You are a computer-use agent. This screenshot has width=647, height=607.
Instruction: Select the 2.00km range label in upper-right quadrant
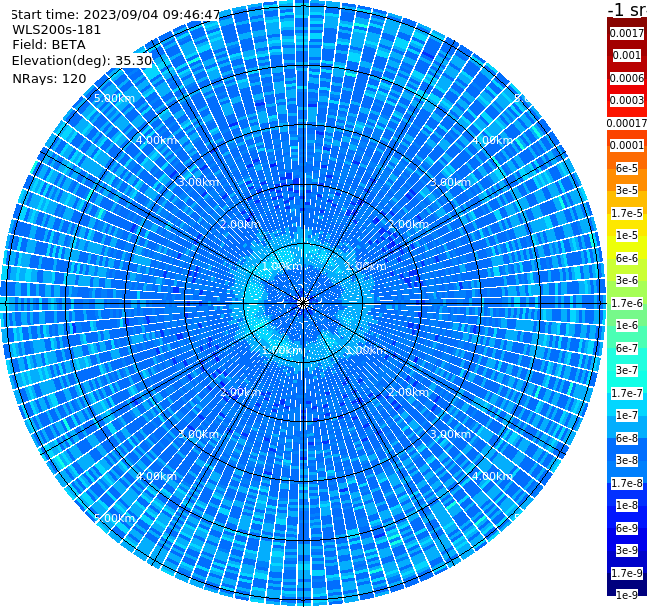click(408, 224)
